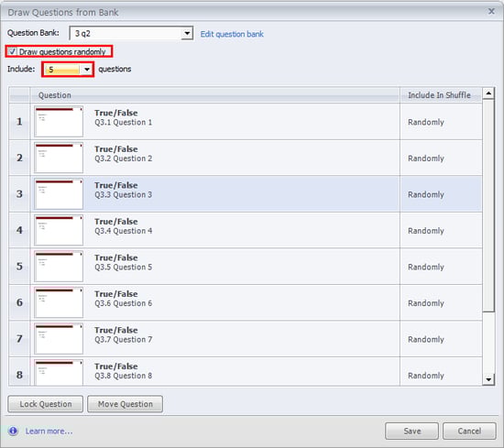Click the Question column header
504x448 pixels.
215,95
